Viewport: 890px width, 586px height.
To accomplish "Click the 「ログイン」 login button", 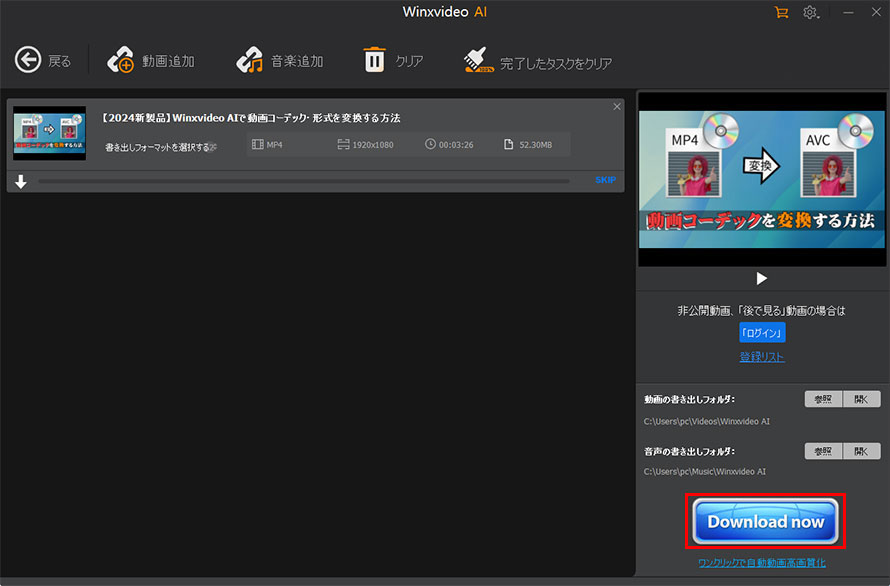I will [x=762, y=333].
